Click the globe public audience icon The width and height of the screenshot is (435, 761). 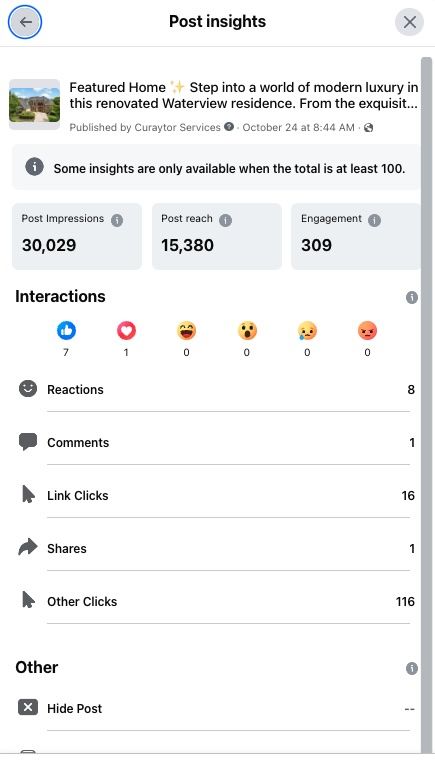(x=368, y=128)
